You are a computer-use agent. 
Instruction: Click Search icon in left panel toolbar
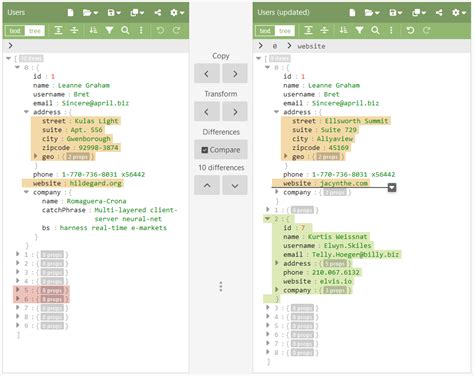click(125, 30)
